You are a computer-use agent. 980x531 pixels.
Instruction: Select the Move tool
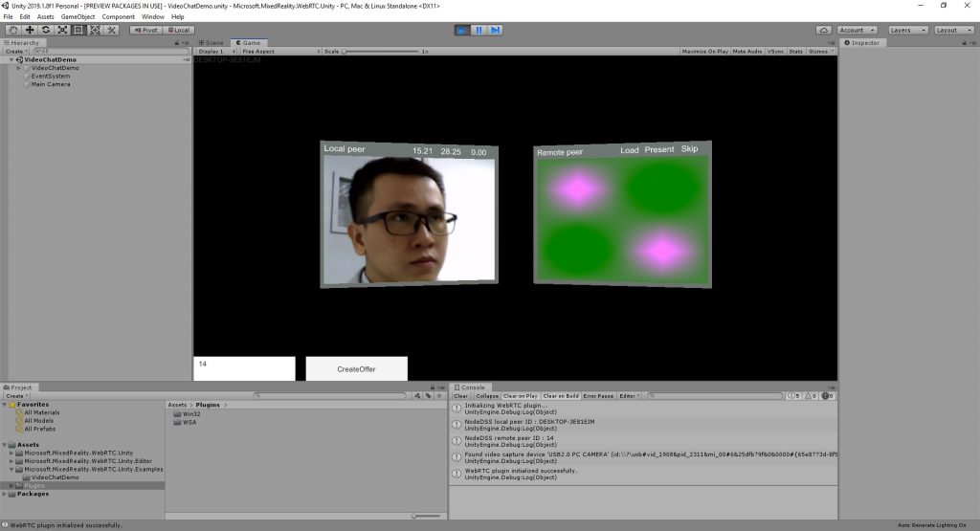pyautogui.click(x=30, y=30)
